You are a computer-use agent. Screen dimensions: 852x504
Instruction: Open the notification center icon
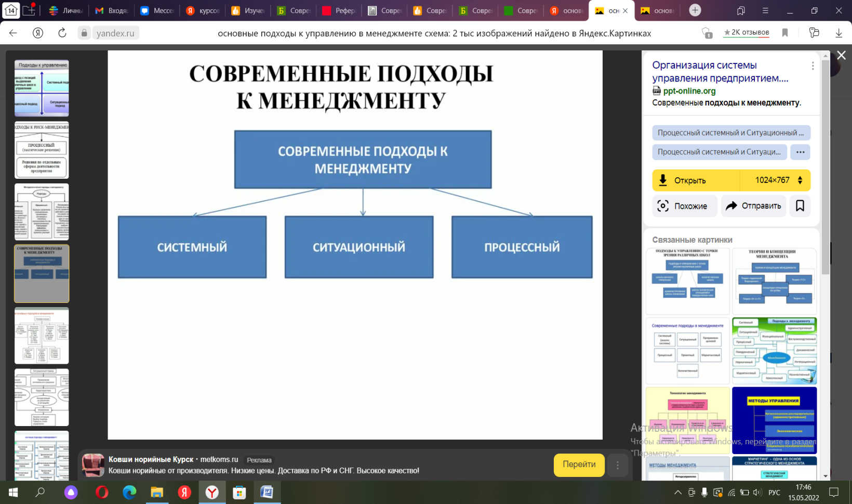[x=834, y=492]
